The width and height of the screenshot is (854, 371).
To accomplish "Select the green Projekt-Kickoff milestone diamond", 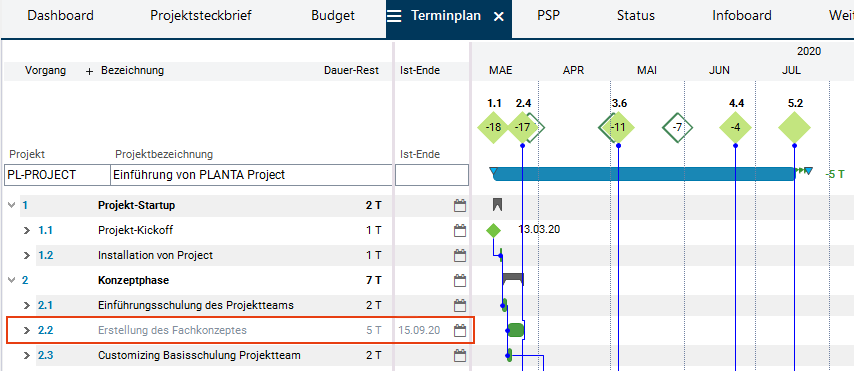I will (x=493, y=230).
